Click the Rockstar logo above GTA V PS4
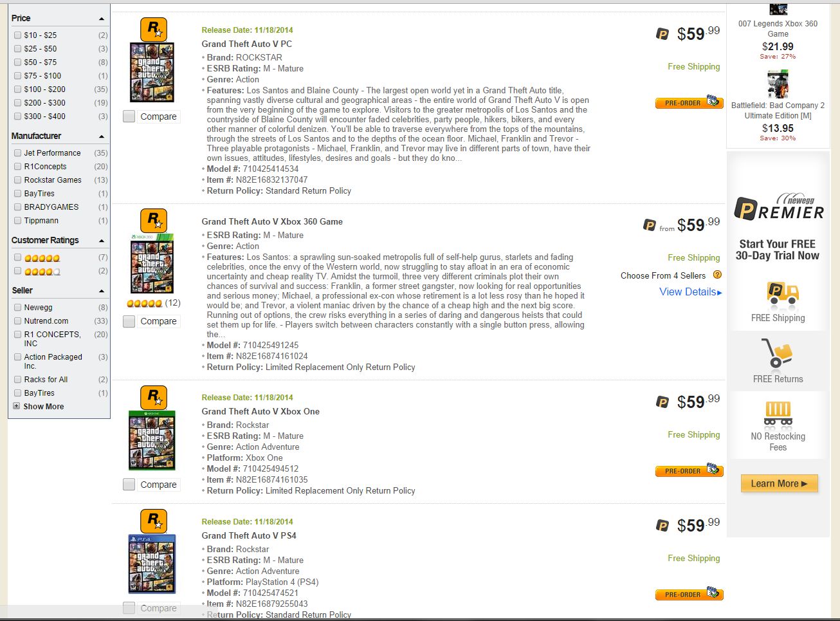Viewport: 840px width, 621px height. coord(153,521)
